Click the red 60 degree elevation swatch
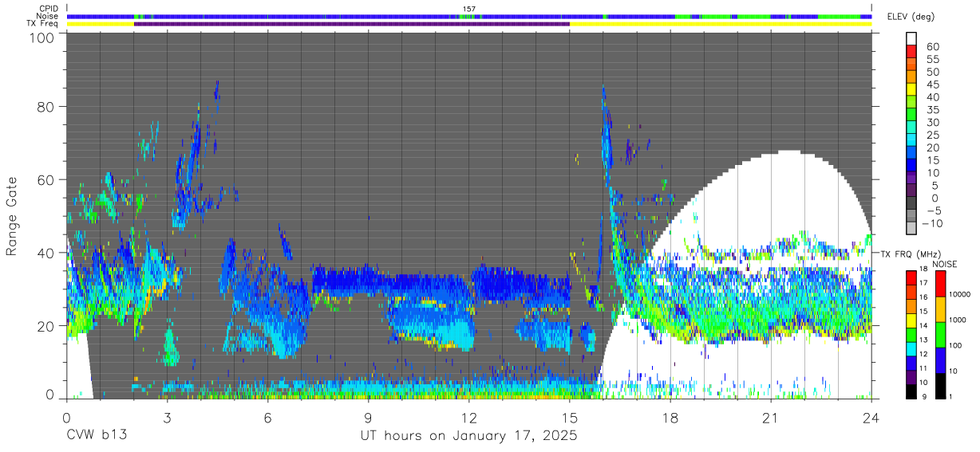The height and width of the screenshot is (452, 980). (912, 52)
